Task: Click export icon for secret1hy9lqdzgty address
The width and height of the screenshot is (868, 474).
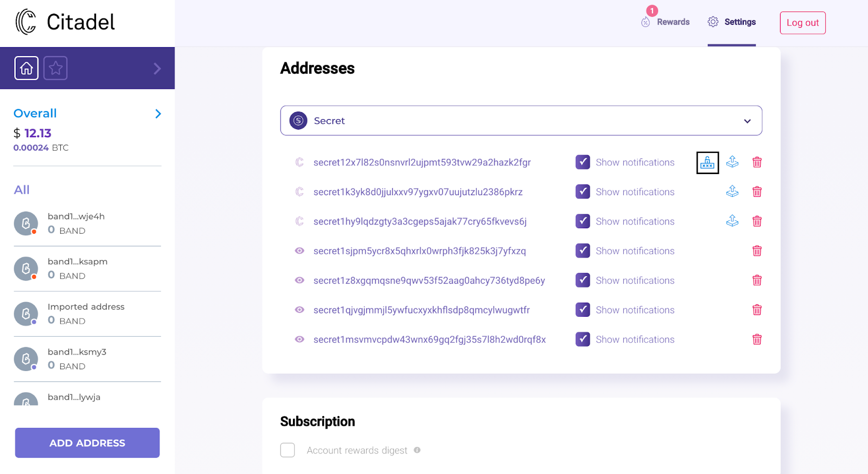Action: pyautogui.click(x=732, y=221)
